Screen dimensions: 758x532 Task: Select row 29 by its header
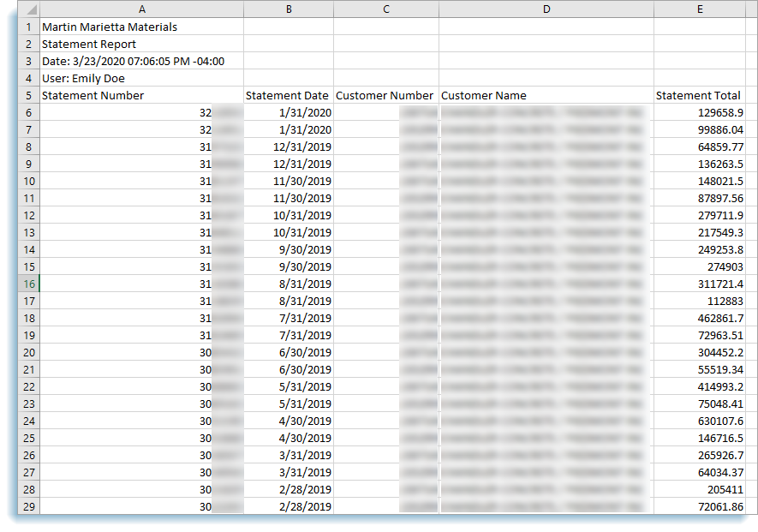pyautogui.click(x=28, y=506)
